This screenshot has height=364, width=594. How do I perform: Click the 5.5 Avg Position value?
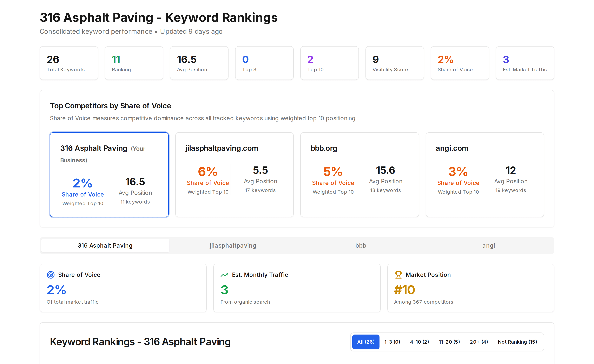(260, 170)
